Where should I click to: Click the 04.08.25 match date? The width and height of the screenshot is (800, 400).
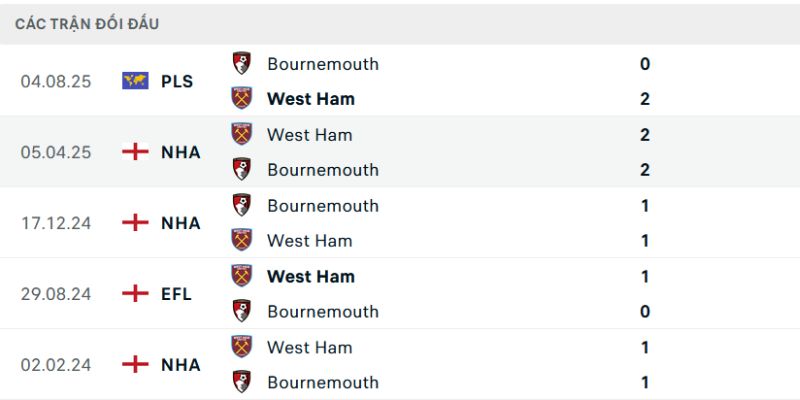point(56,81)
